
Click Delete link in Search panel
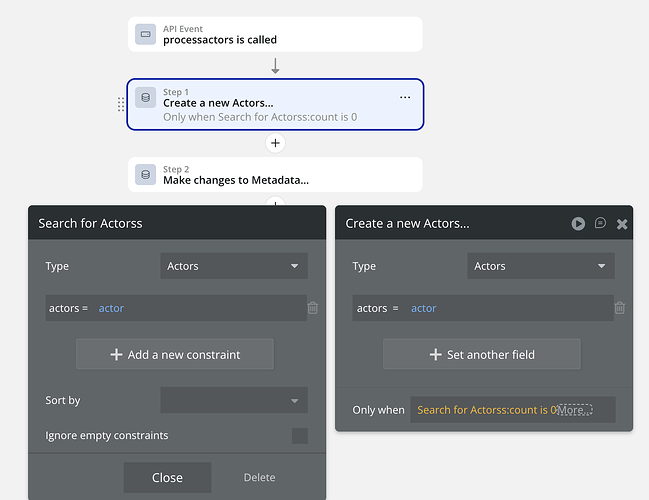point(259,477)
